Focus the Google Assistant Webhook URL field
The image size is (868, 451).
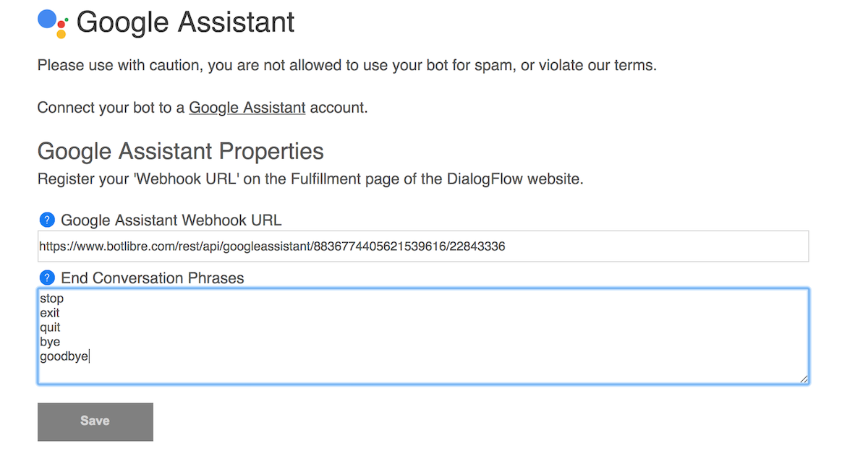pos(423,246)
